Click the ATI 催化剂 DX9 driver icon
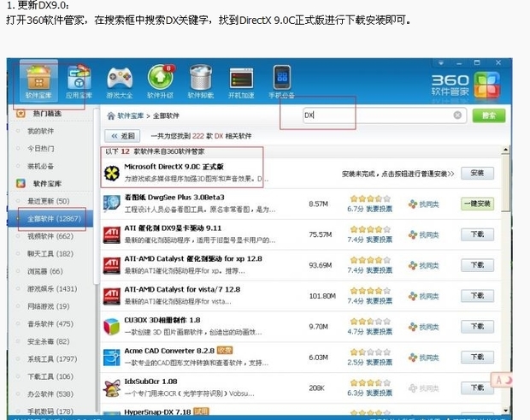Viewport: 530px width, 420px height. coord(112,234)
